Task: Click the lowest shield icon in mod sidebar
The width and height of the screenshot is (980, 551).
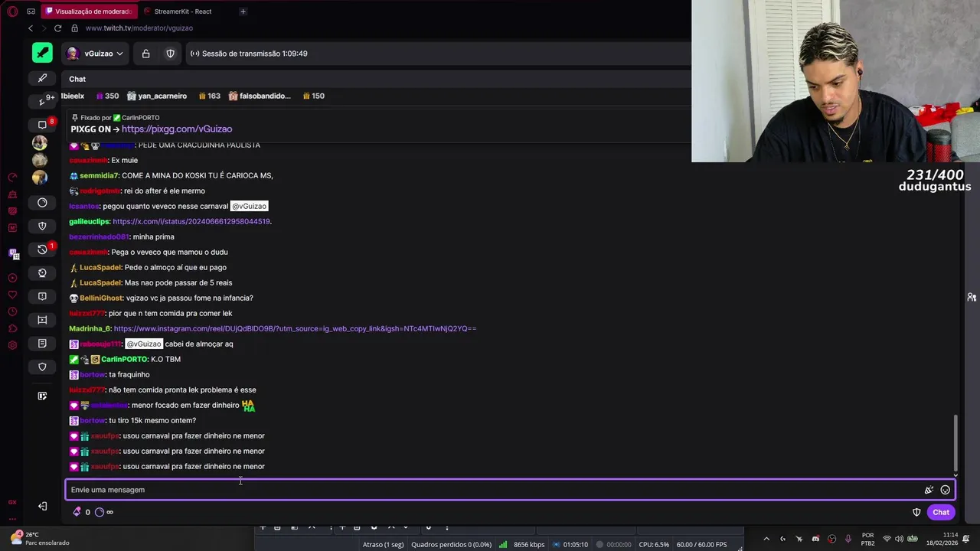Action: click(42, 367)
